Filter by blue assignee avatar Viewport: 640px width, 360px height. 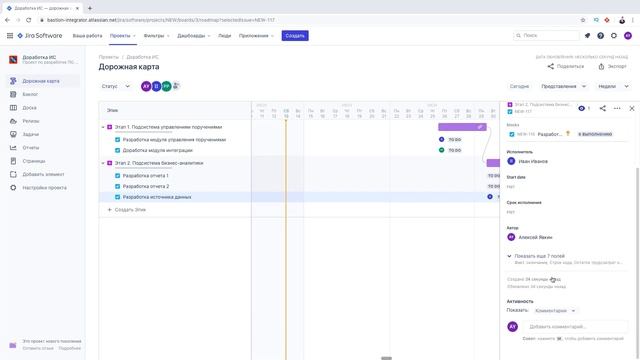pyautogui.click(x=156, y=87)
